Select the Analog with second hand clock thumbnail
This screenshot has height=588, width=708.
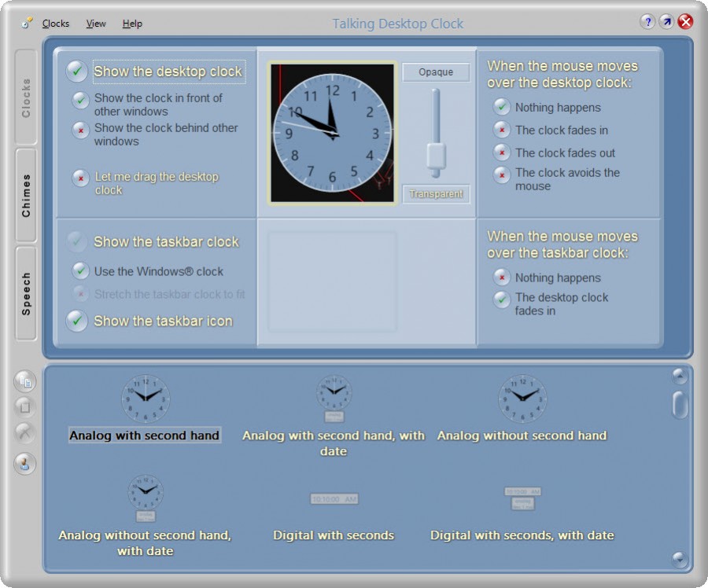click(x=145, y=399)
